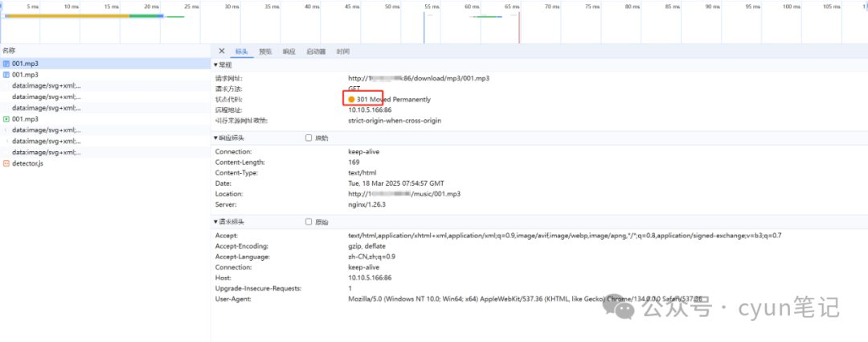Click the document icon of highlighted 001.mp3
The height and width of the screenshot is (342, 868).
[6, 64]
